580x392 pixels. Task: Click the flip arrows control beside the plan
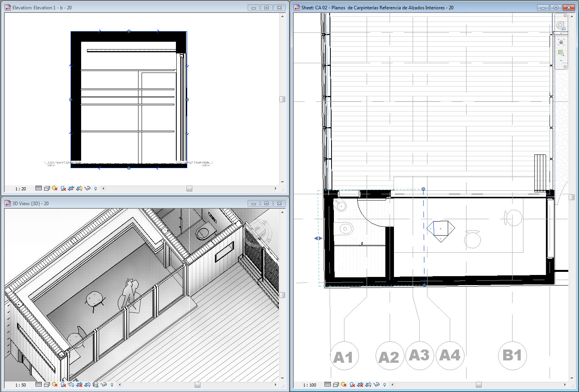(x=318, y=238)
